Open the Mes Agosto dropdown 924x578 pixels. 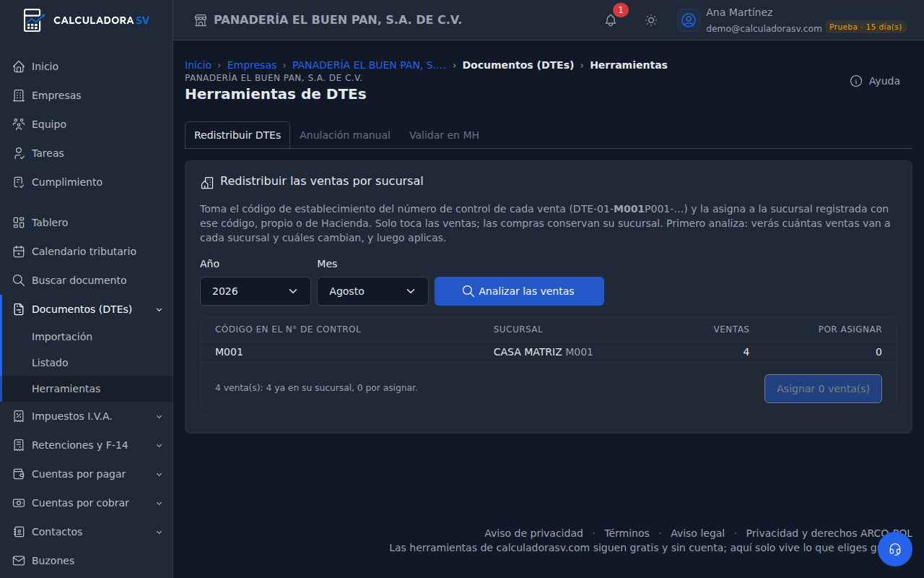coord(372,291)
